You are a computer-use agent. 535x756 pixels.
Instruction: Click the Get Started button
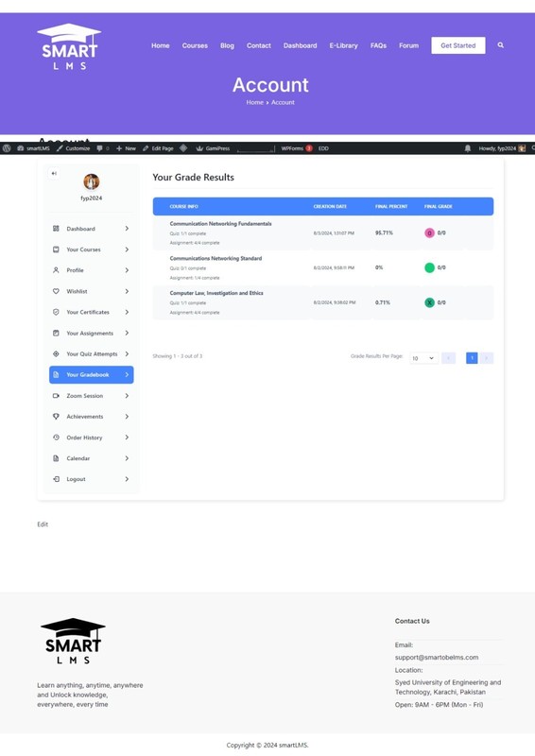point(458,45)
